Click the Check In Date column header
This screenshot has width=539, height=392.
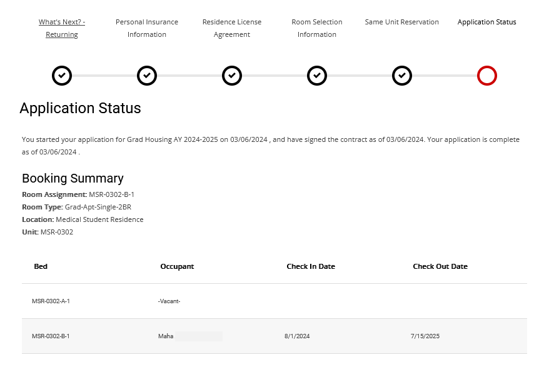pos(311,266)
